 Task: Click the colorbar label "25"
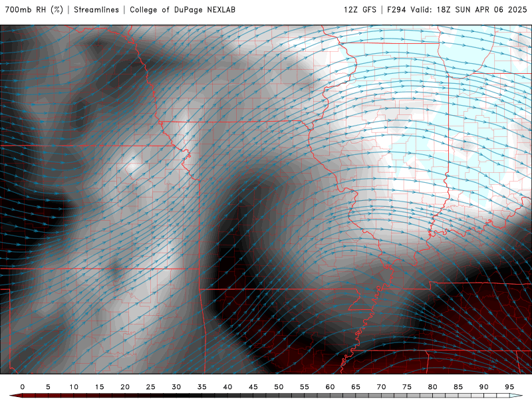coord(151,387)
